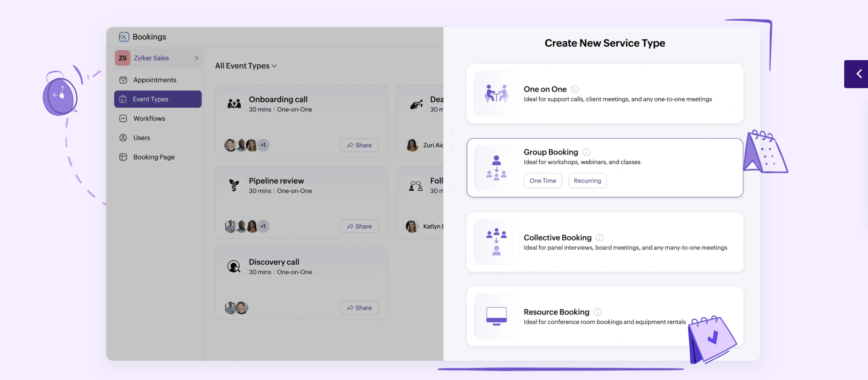Click the Appointments calendar icon
The width and height of the screenshot is (868, 380).
point(123,80)
